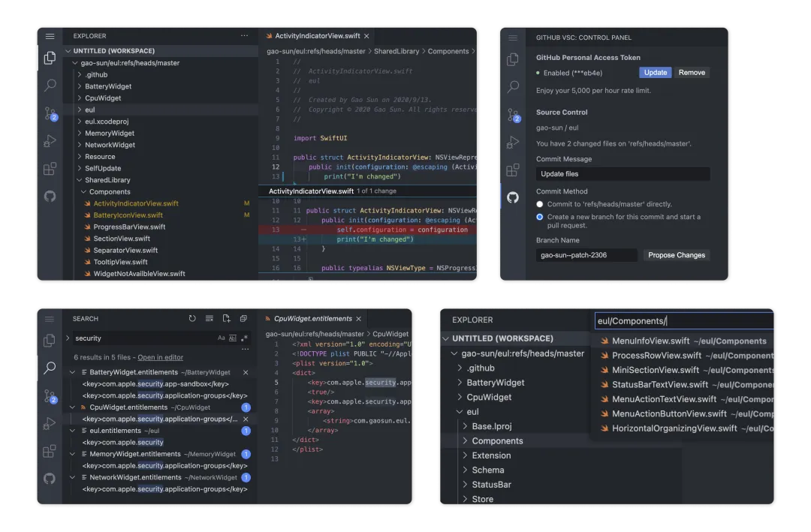
Task: Collapse the Components folder under SharedLibrary
Action: tap(84, 192)
